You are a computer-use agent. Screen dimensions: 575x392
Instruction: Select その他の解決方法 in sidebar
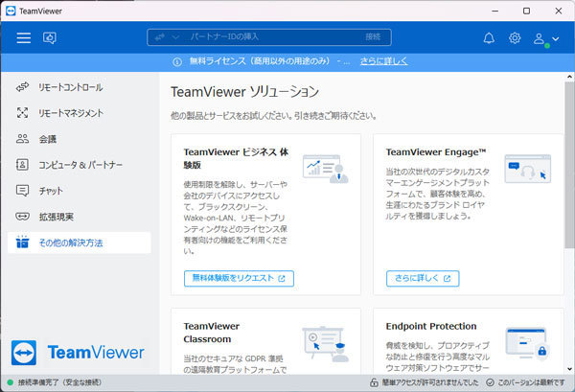(80, 242)
